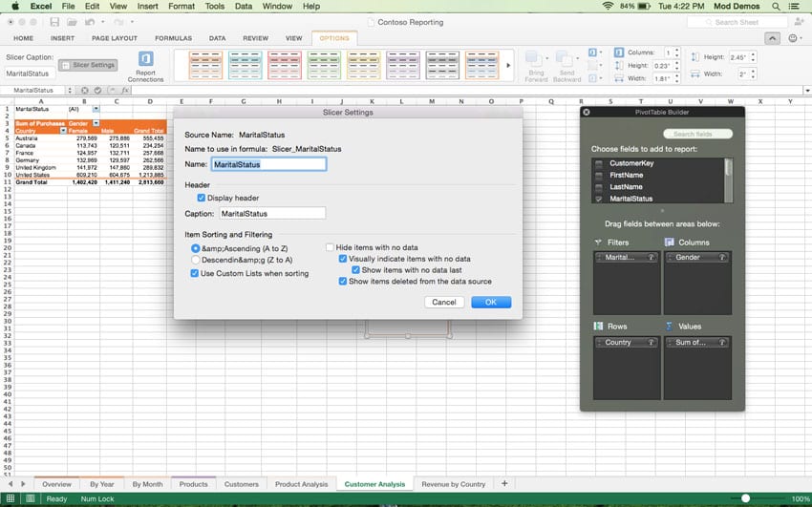This screenshot has height=507, width=812.
Task: Expand the slicer styles gallery arrow
Action: (507, 65)
